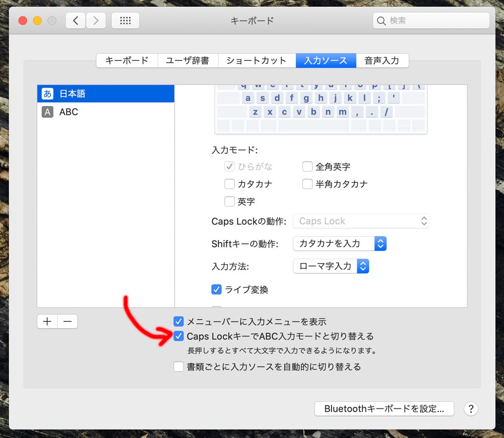Click the magnifier icon in search field
The image size is (504, 438).
click(381, 21)
